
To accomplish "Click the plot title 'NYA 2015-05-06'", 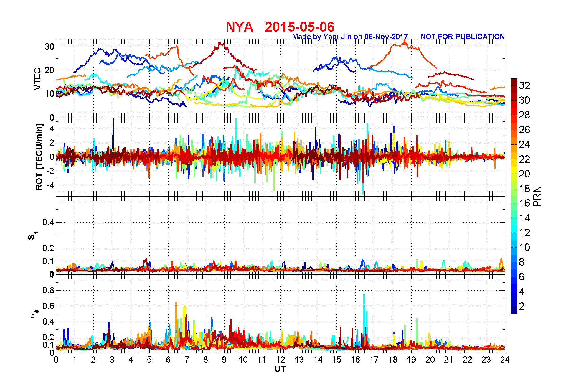I will (x=280, y=27).
